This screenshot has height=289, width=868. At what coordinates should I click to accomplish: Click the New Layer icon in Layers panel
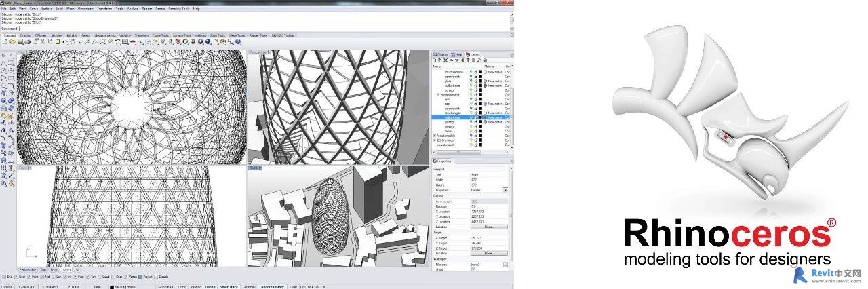434,60
